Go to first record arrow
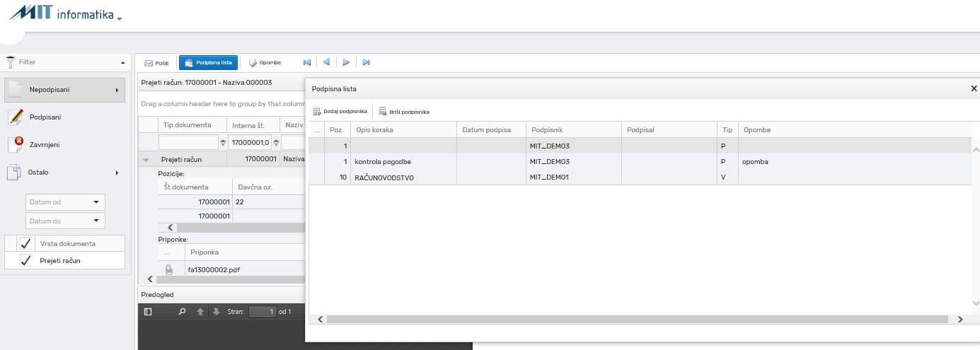This screenshot has height=350, width=980. pyautogui.click(x=307, y=62)
